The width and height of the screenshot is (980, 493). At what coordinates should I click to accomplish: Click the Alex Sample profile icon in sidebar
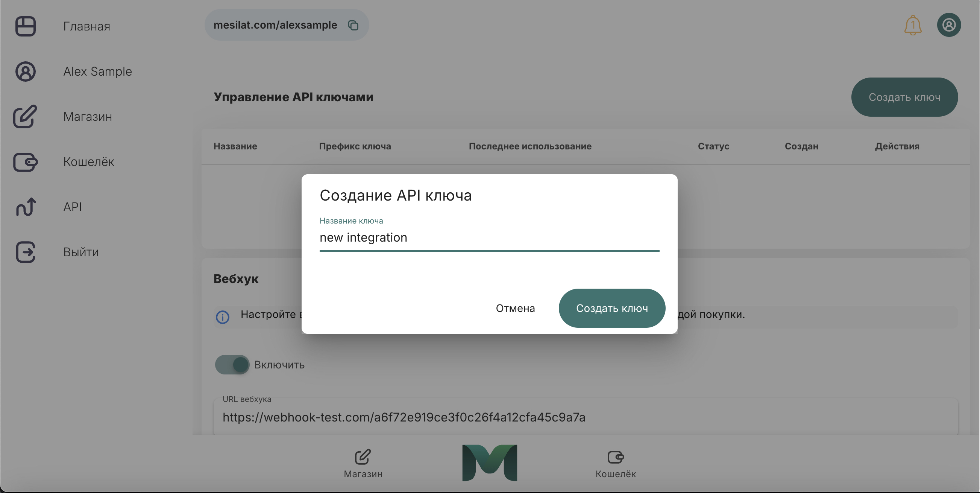point(26,72)
